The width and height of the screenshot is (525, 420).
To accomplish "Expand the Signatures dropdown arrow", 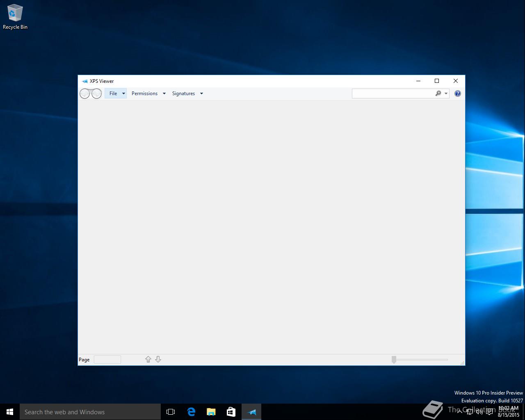I will 201,94.
